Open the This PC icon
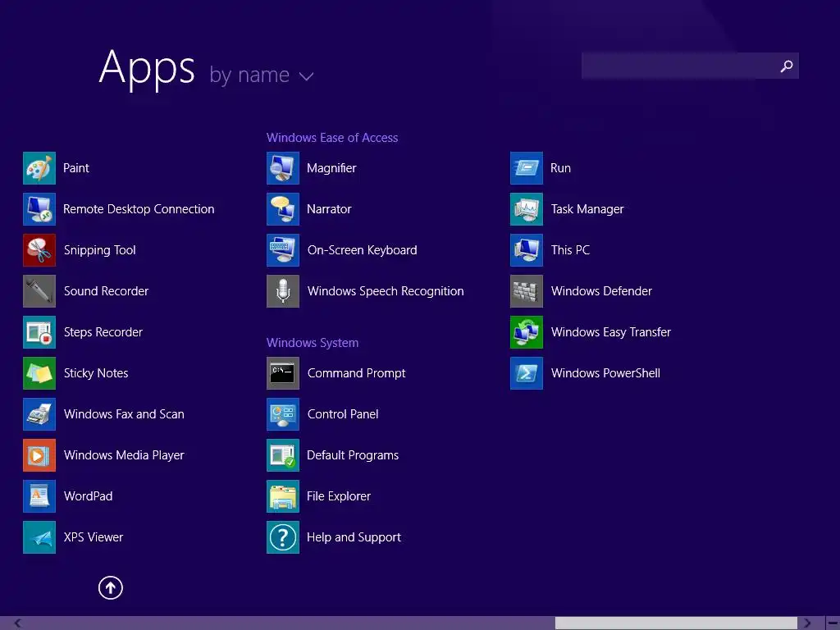This screenshot has height=630, width=840. (x=527, y=250)
